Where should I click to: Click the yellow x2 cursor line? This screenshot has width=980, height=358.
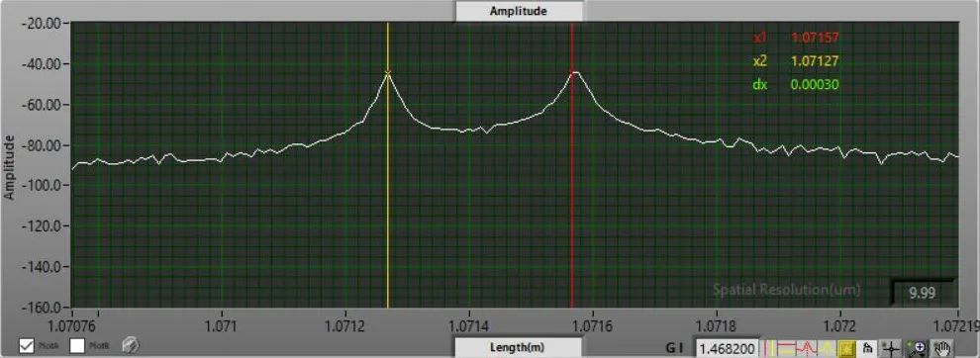(x=387, y=188)
